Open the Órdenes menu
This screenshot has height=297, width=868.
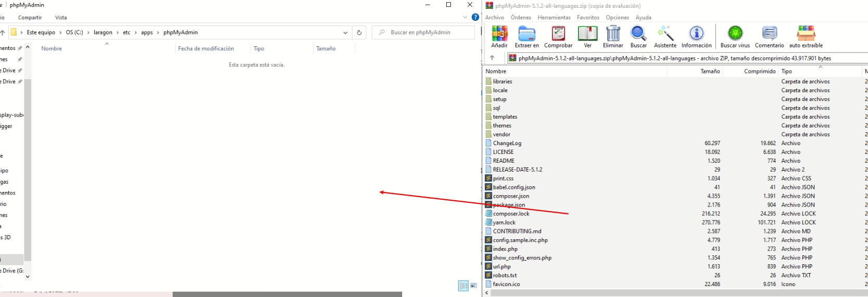pyautogui.click(x=521, y=17)
